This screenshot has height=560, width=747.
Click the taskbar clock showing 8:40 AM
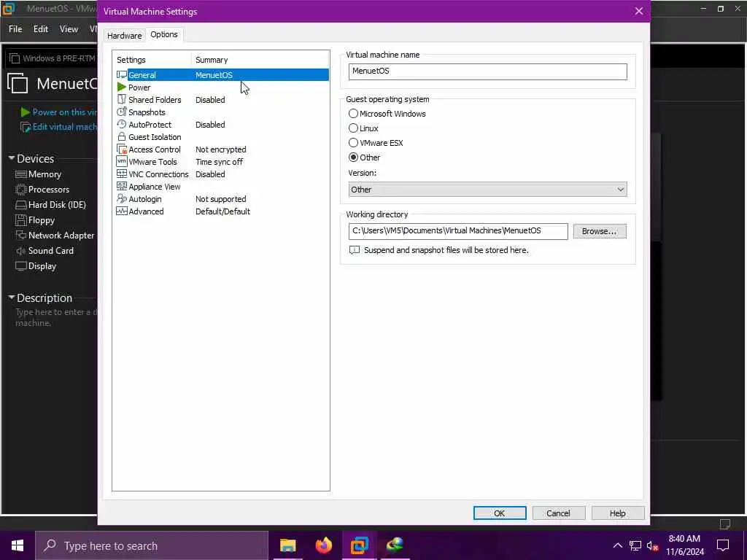tap(684, 545)
